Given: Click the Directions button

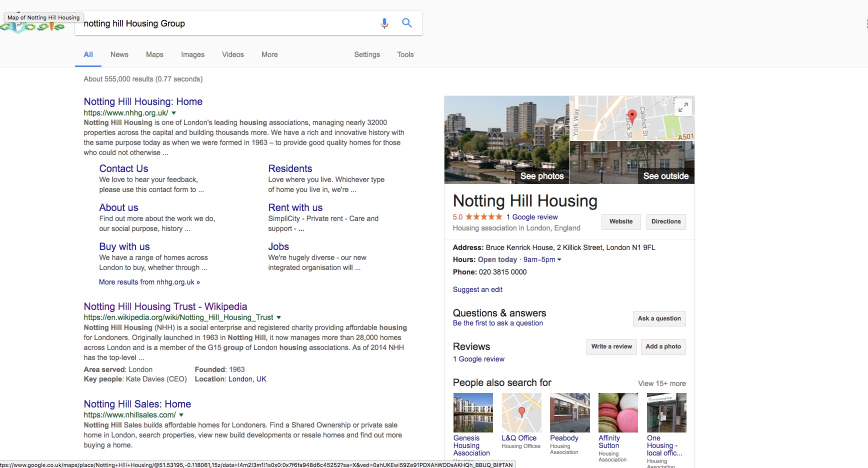Looking at the screenshot, I should tap(665, 221).
